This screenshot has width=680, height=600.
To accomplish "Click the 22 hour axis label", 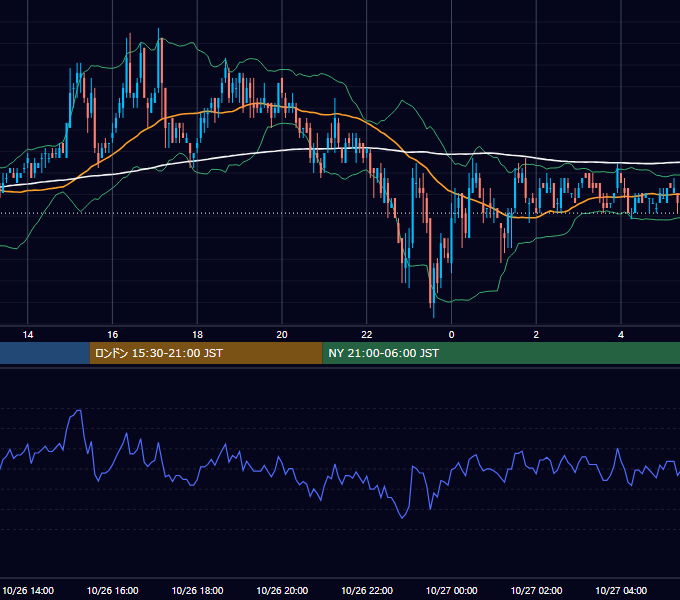I will tap(367, 335).
